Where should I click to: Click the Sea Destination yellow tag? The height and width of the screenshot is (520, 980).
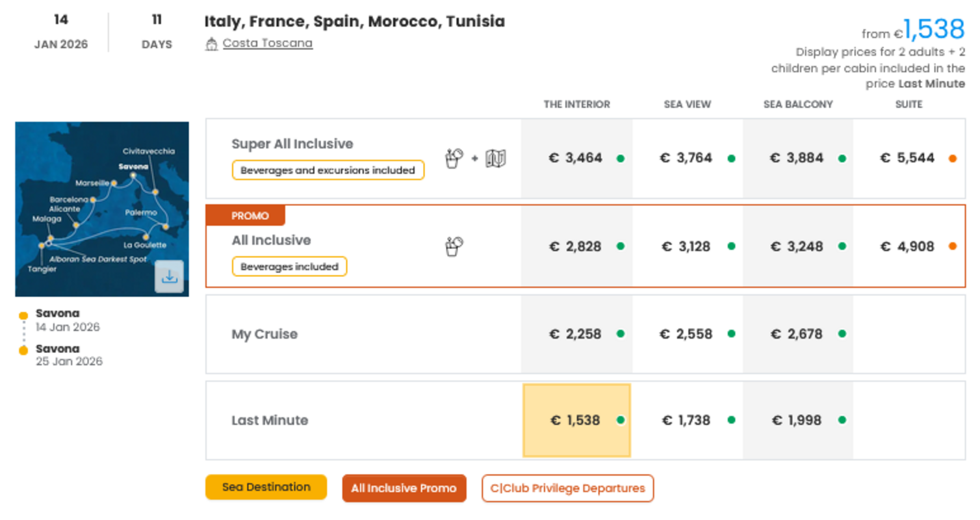coord(266,487)
